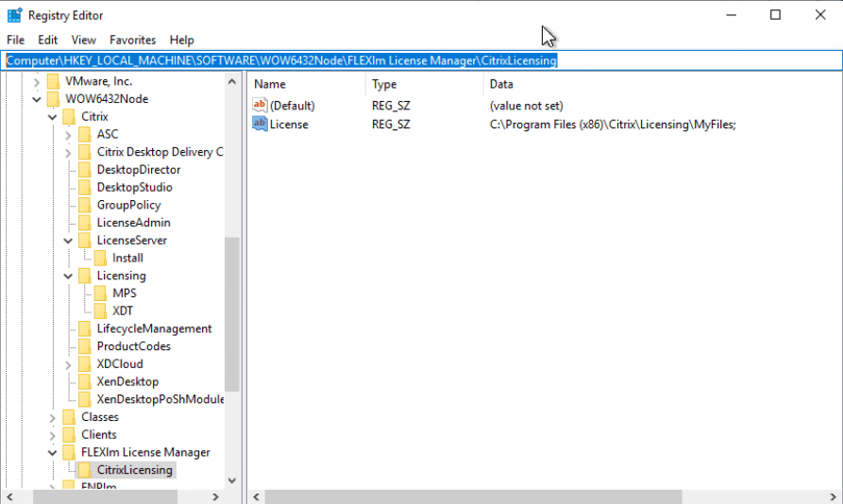Click the tree pane scroll down arrow

[231, 480]
